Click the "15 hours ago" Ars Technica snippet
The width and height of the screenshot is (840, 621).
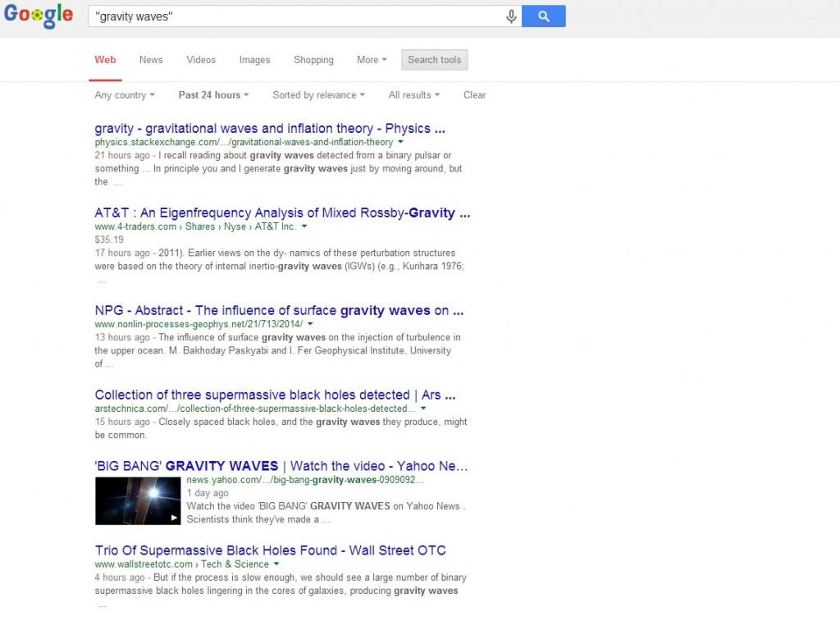tap(122, 422)
